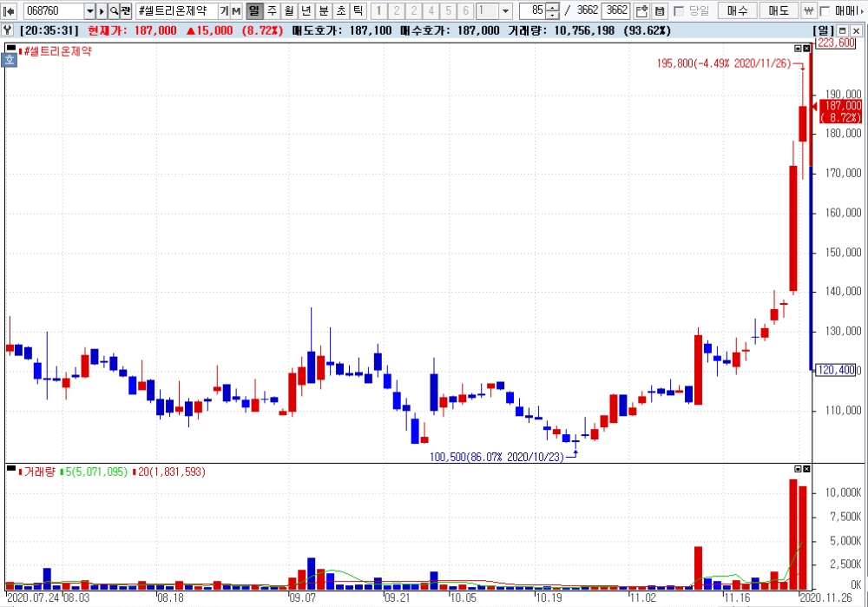Toggle the 호 indicator on chart corner
Image resolution: width=868 pixels, height=607 pixels.
click(x=10, y=60)
